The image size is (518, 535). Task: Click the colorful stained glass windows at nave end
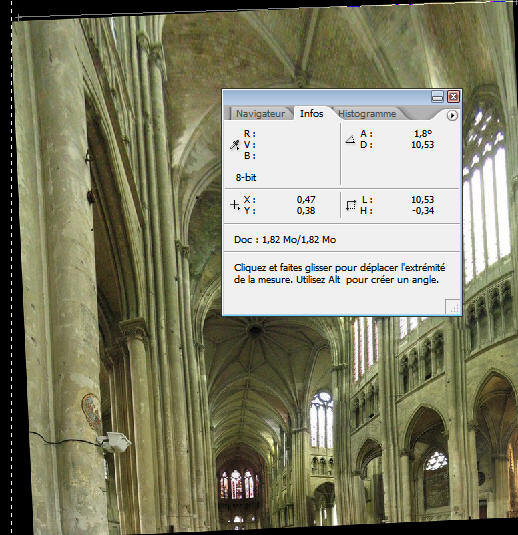(x=238, y=485)
